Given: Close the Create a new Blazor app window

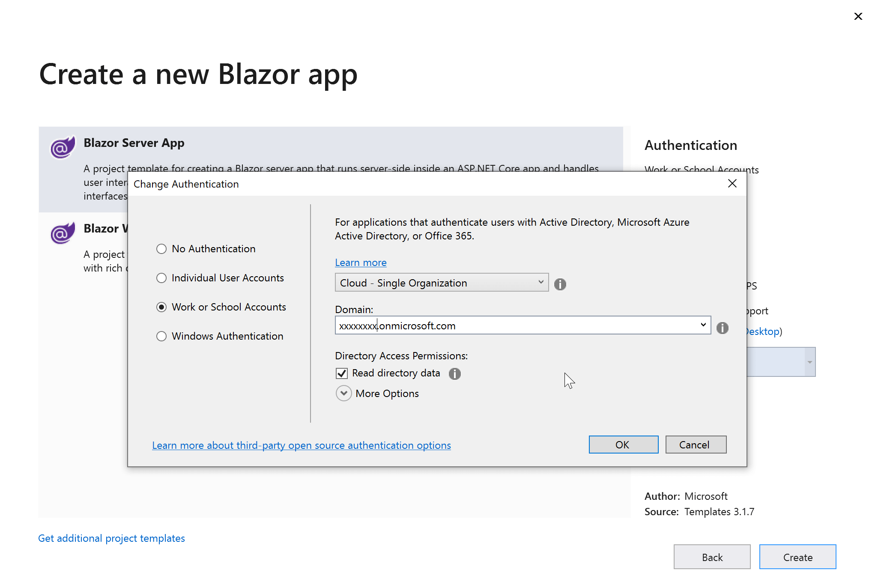Looking at the screenshot, I should [858, 16].
